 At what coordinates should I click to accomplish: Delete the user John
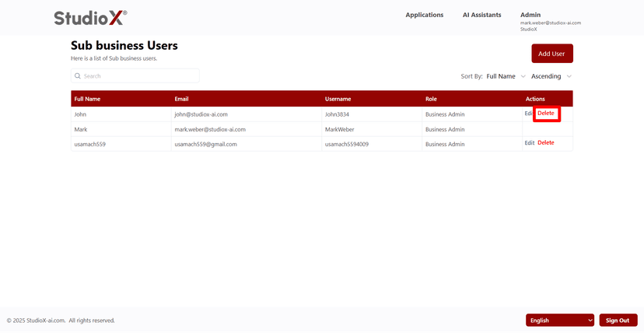coord(546,114)
